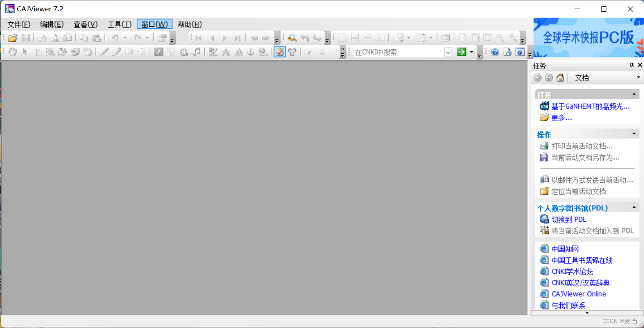Click the Paste clipboard icon

(x=96, y=38)
